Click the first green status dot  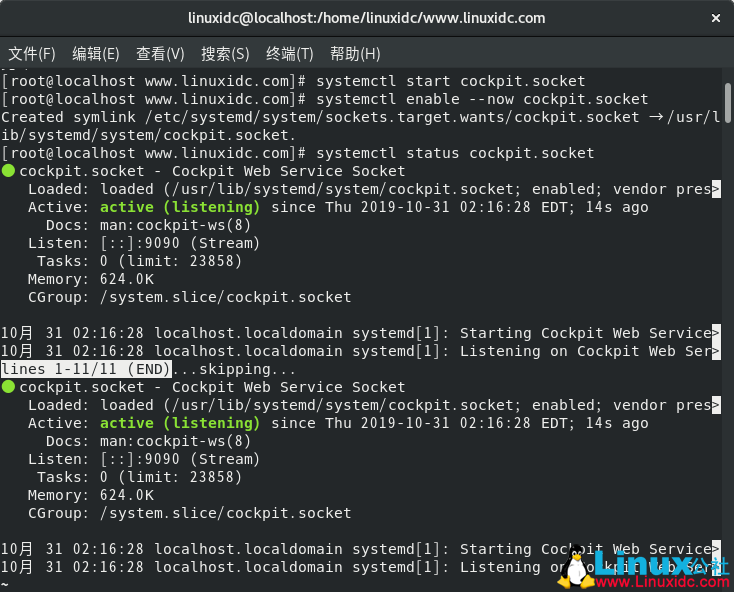8,171
